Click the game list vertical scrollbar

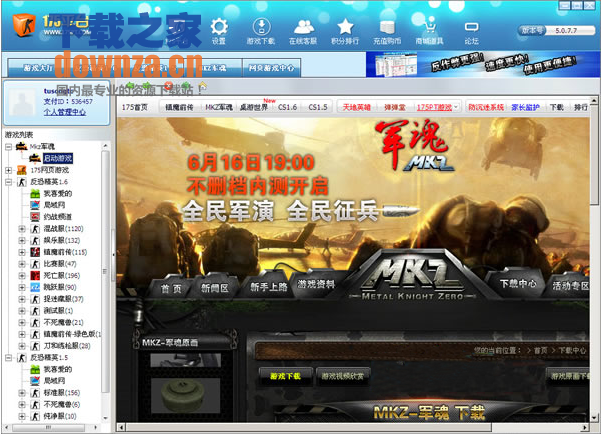pos(105,271)
